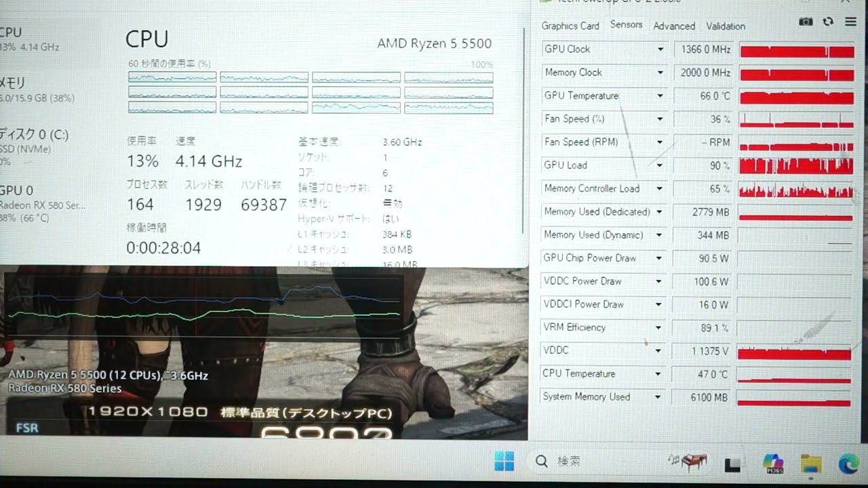Select CPU in Task Manager sidebar

[47, 39]
